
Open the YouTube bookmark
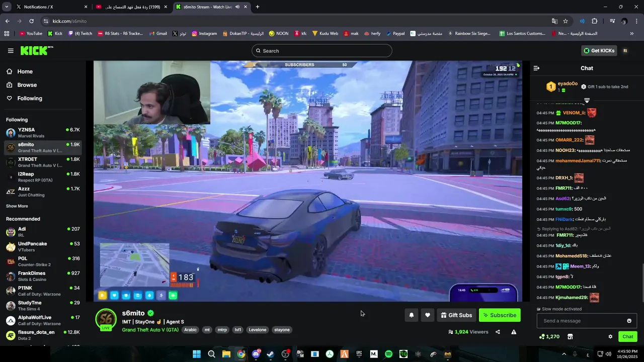point(31,34)
